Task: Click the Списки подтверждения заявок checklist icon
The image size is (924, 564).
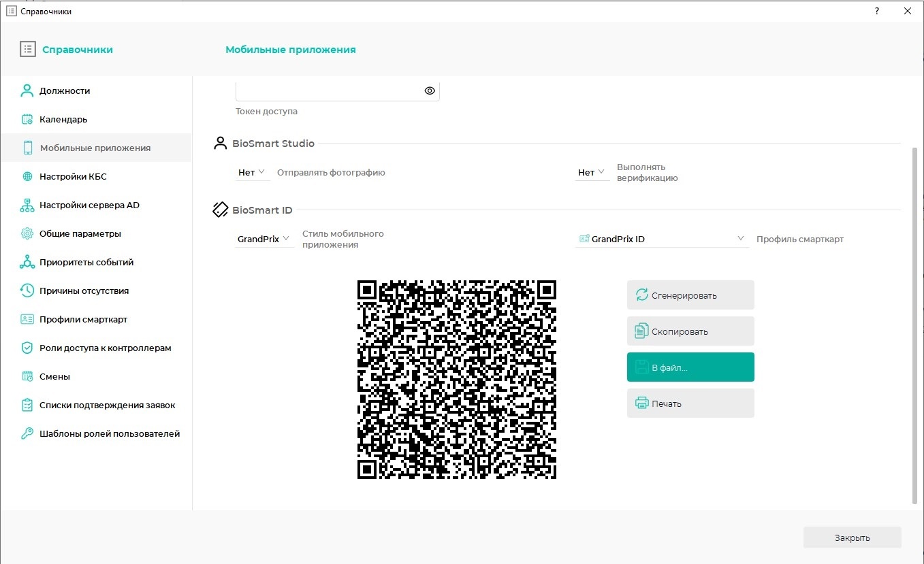Action: [x=27, y=405]
